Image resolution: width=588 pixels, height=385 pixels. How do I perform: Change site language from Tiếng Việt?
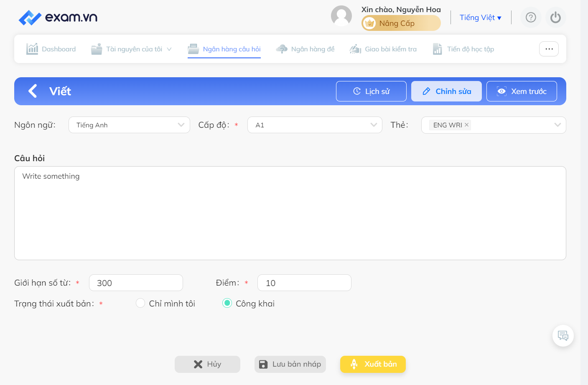(x=480, y=18)
